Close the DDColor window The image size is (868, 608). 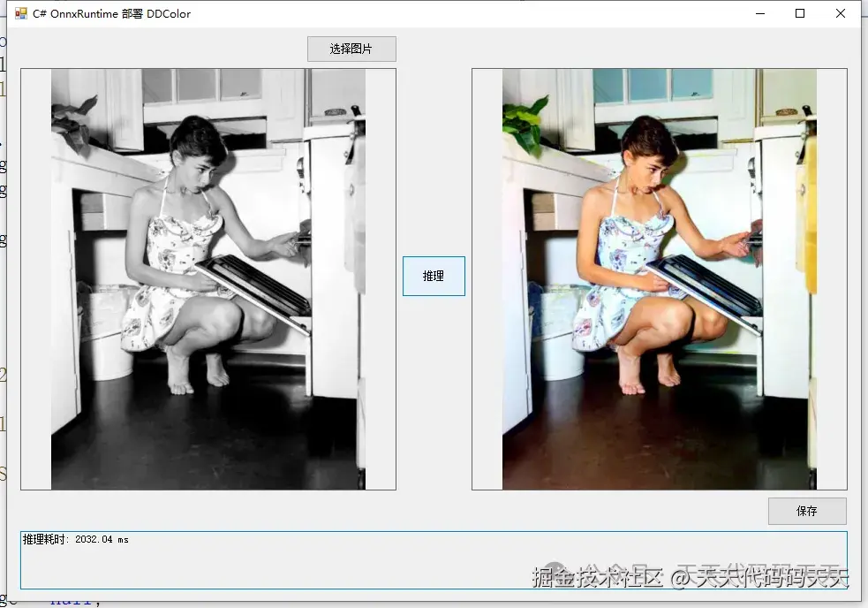point(841,13)
